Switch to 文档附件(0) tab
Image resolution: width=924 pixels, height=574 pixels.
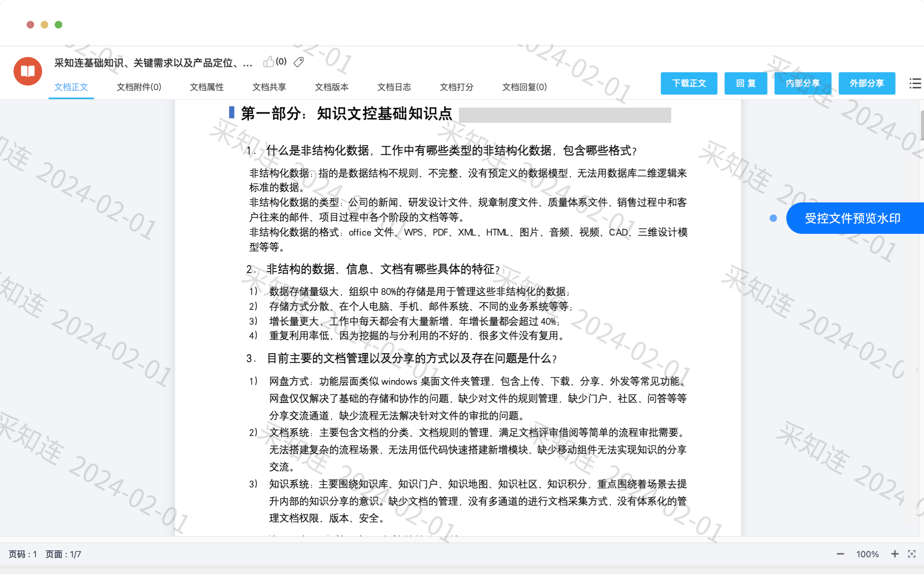tap(139, 87)
